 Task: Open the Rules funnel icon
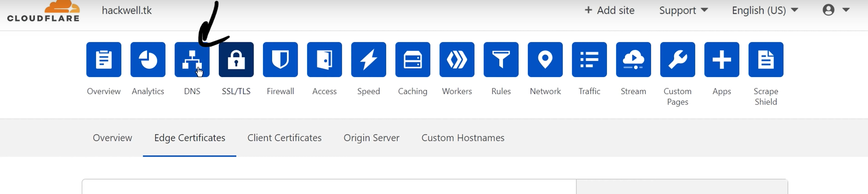501,60
